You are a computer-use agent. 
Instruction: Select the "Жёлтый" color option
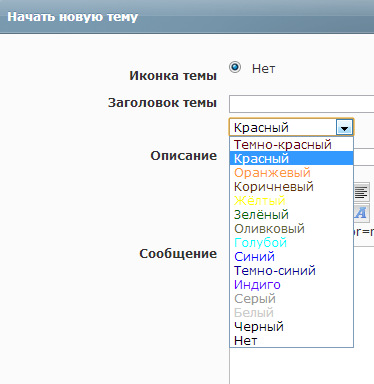(x=291, y=200)
